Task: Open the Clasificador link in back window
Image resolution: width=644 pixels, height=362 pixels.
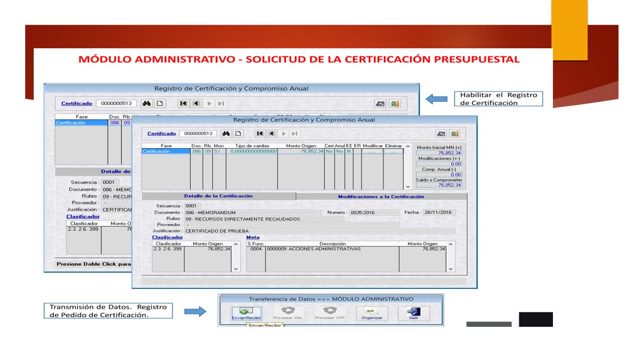Action: coord(83,217)
